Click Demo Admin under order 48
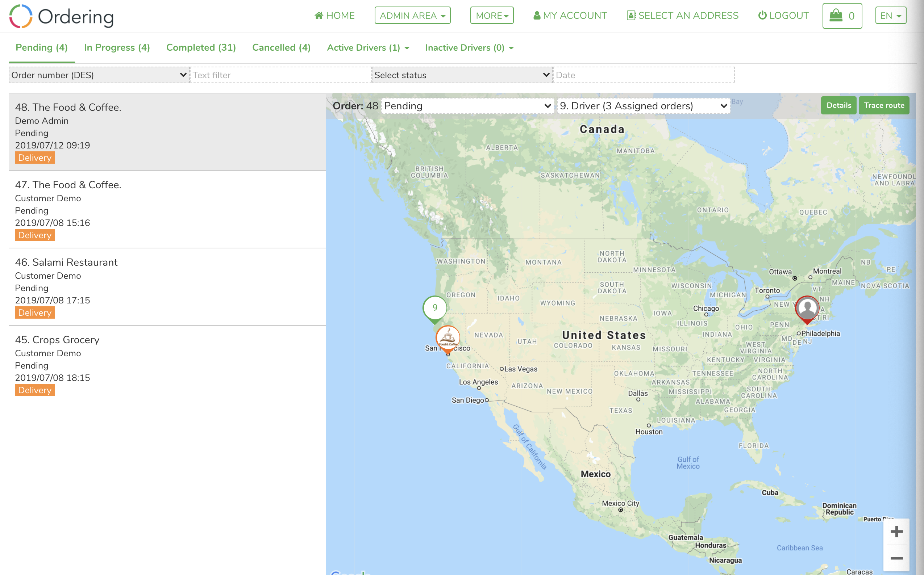 42,121
